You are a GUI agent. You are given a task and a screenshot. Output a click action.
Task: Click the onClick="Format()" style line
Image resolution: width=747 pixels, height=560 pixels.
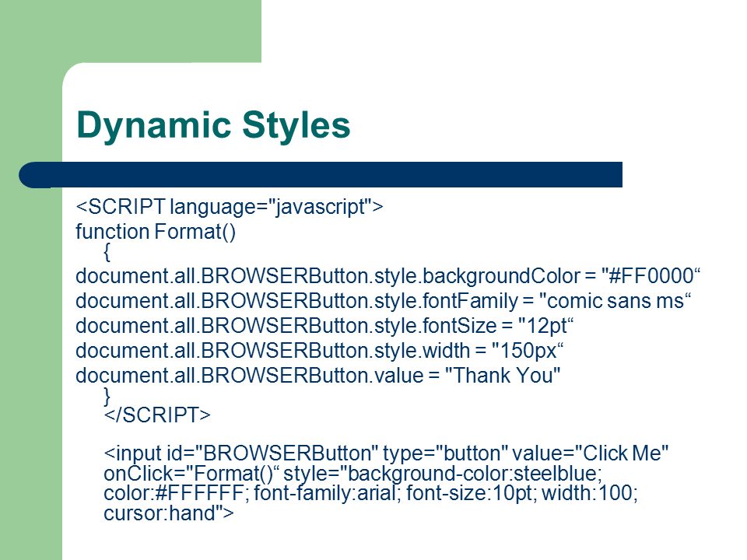point(353,474)
